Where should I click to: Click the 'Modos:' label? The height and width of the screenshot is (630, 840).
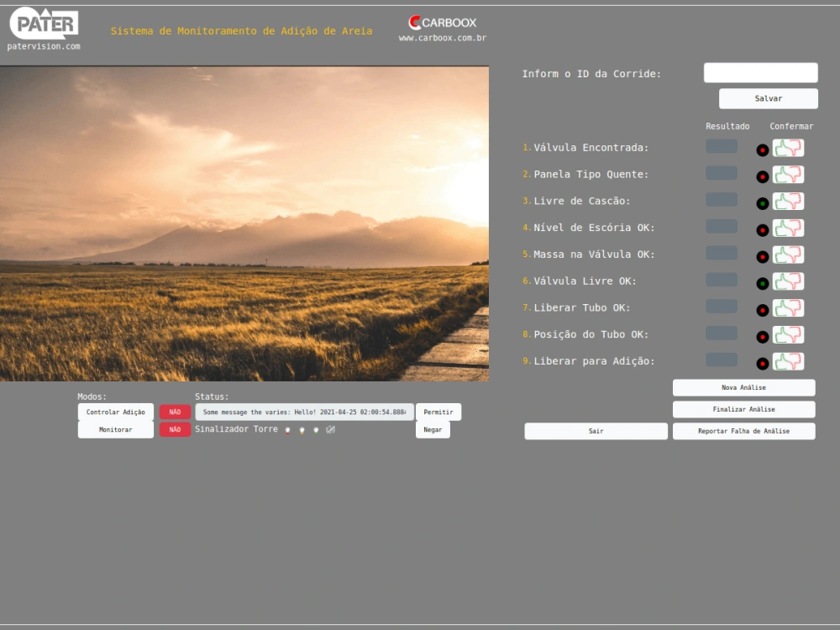click(92, 397)
